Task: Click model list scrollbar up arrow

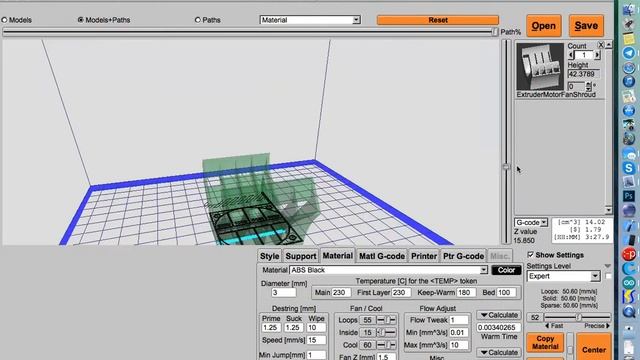Action: tap(608, 44)
